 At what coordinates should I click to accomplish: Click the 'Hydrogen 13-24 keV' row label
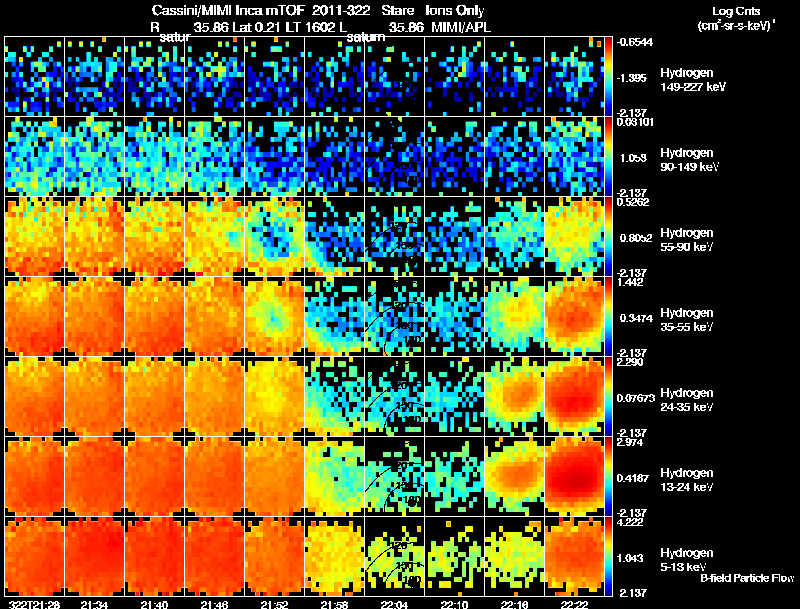point(687,480)
